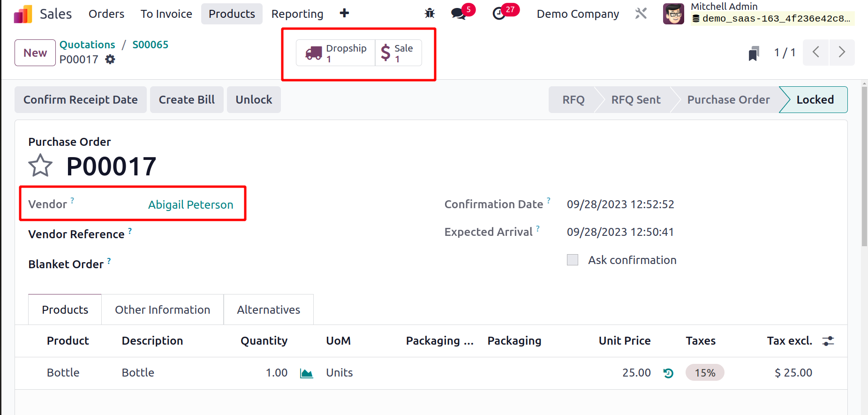Viewport: 868px width, 415px height.
Task: Click the refresh icon beside unit price
Action: (668, 373)
